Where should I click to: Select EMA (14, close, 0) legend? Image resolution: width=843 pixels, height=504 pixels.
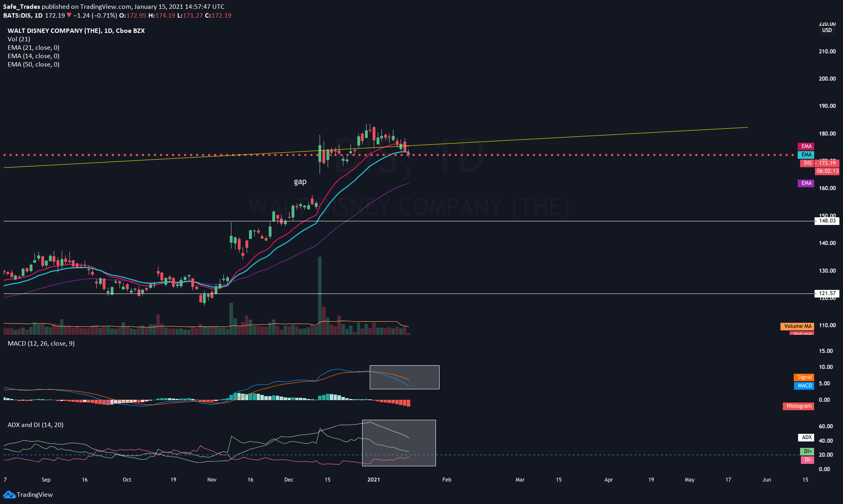click(34, 56)
